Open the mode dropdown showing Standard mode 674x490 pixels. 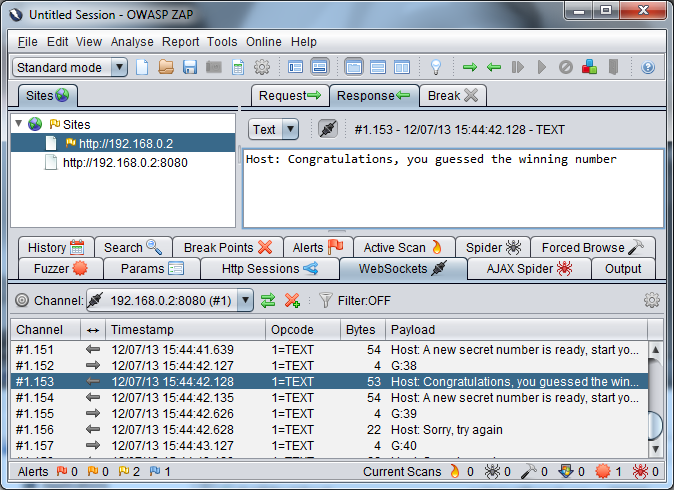[70, 67]
